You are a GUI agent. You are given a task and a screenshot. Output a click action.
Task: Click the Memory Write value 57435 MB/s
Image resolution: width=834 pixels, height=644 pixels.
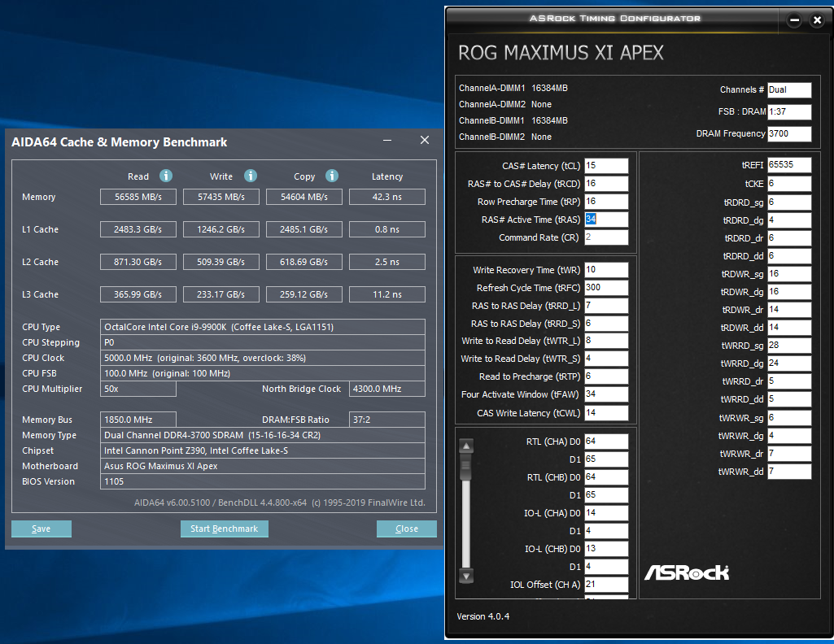pos(221,197)
